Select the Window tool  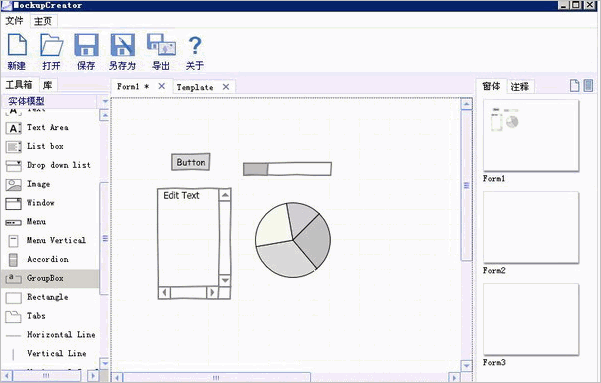pyautogui.click(x=50, y=203)
